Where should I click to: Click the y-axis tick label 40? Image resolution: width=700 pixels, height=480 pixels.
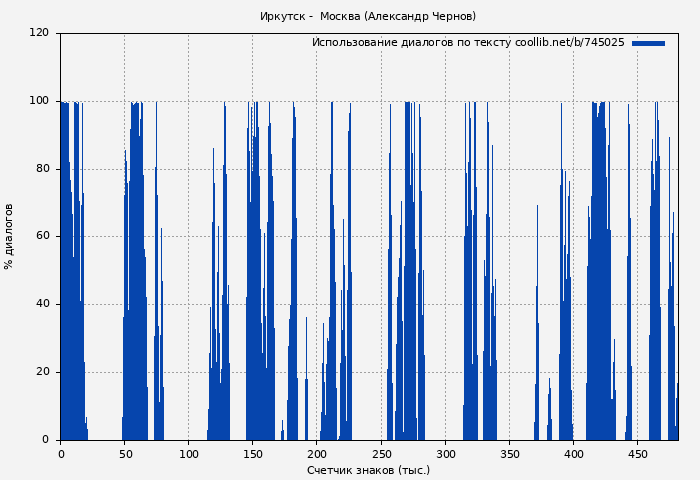pos(42,304)
